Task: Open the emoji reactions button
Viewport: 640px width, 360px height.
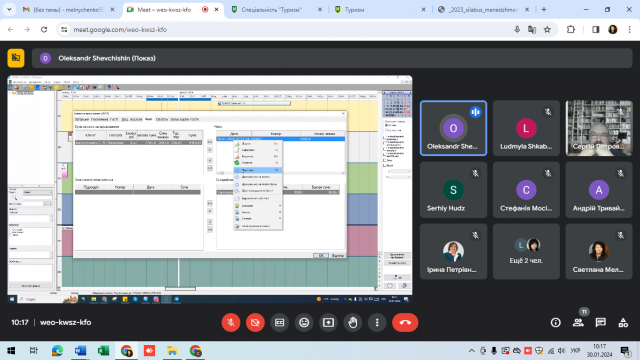Action: tap(304, 322)
